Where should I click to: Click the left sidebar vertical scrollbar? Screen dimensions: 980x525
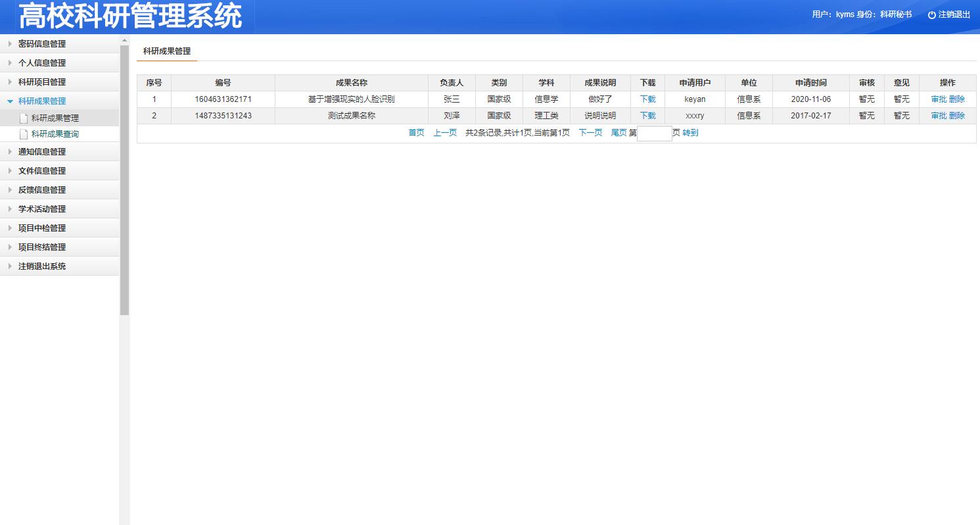124,178
